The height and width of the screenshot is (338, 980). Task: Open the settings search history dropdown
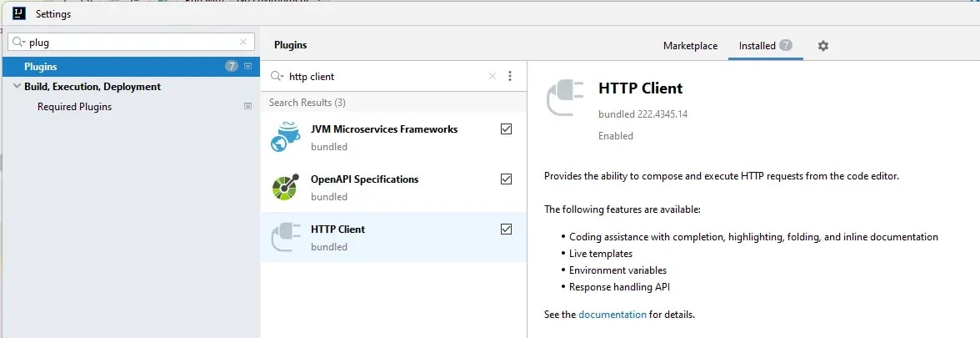[18, 42]
